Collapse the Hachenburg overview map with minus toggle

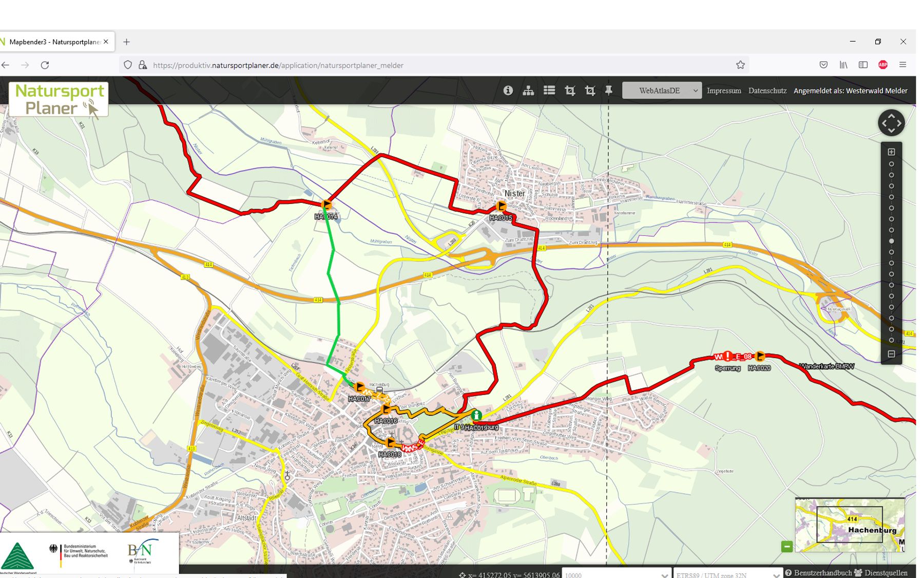[787, 546]
